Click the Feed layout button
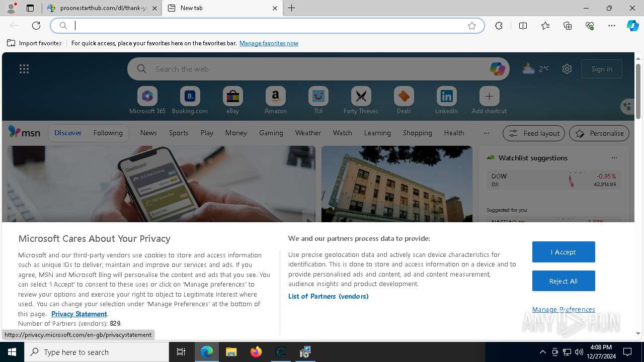Image resolution: width=644 pixels, height=362 pixels. pos(534,133)
